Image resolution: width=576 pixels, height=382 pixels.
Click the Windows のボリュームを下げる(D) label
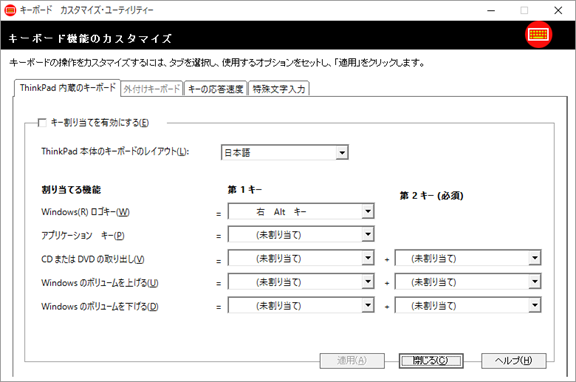coord(100,306)
